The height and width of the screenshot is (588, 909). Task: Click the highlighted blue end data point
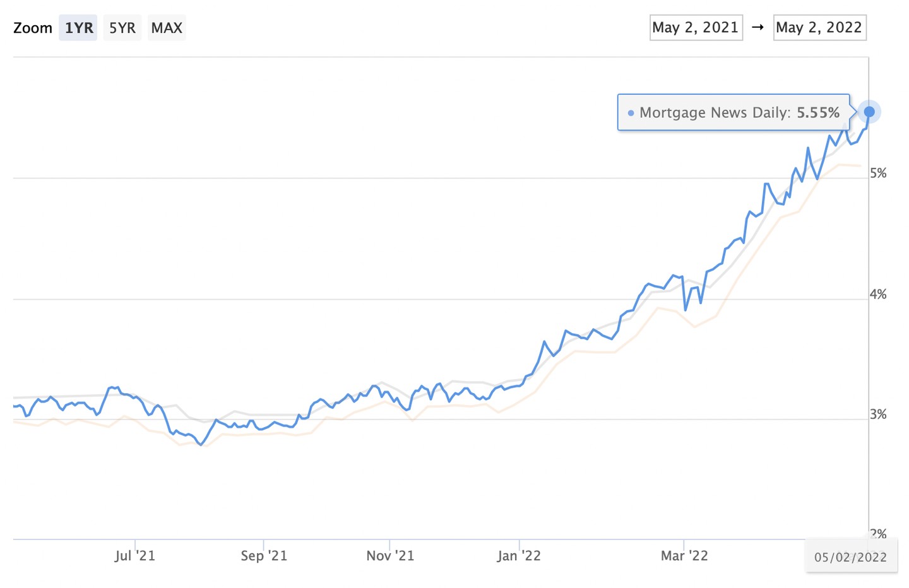pos(869,112)
